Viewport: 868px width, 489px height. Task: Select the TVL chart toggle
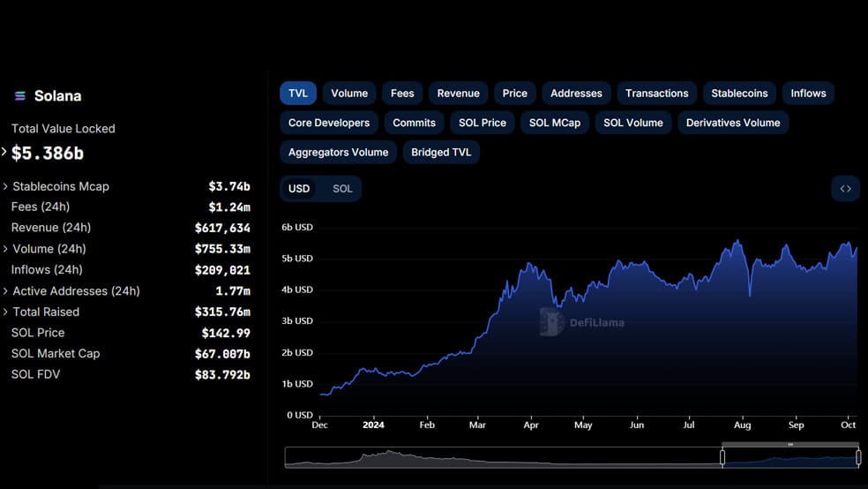[298, 93]
